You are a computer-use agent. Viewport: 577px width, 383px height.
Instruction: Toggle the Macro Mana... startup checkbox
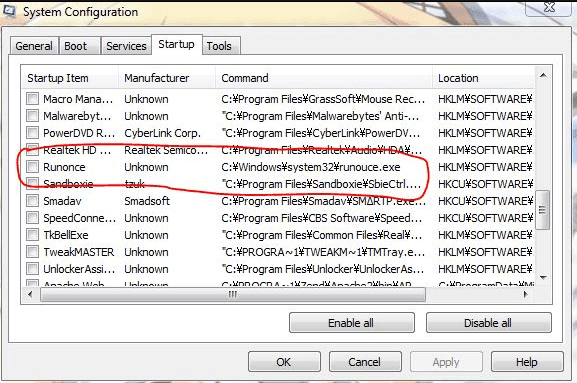click(x=32, y=99)
